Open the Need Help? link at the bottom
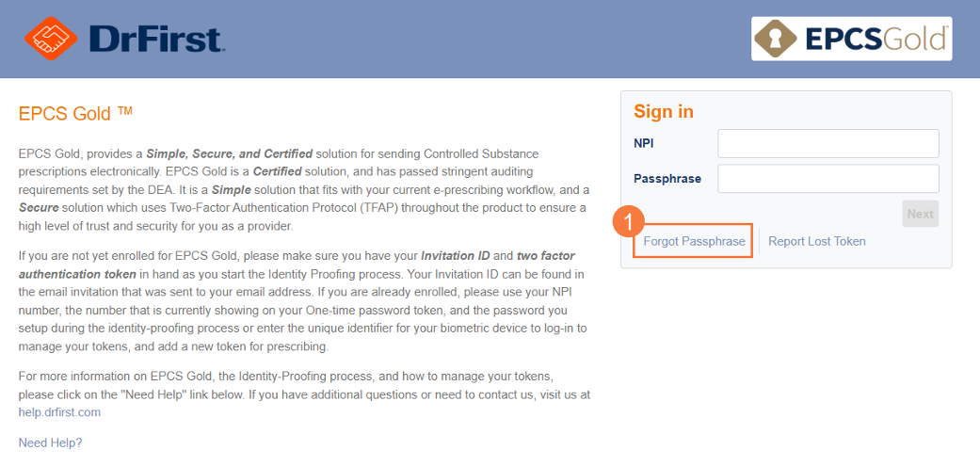 pyautogui.click(x=50, y=442)
